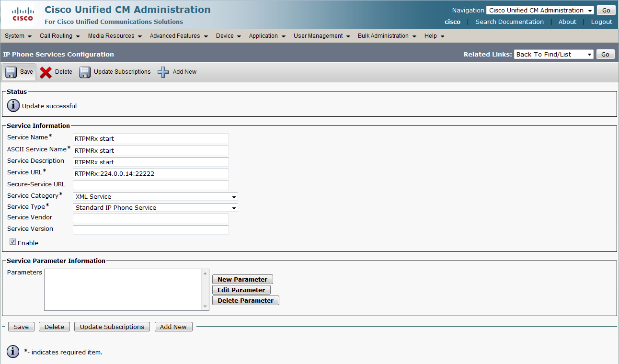Toggle the Enable checkbox

point(13,242)
